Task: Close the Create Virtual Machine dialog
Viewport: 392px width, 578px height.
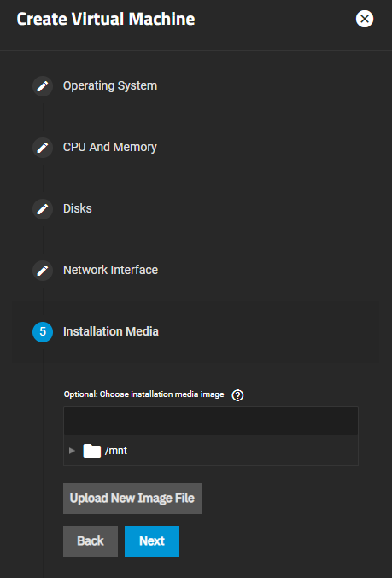Action: [x=365, y=19]
